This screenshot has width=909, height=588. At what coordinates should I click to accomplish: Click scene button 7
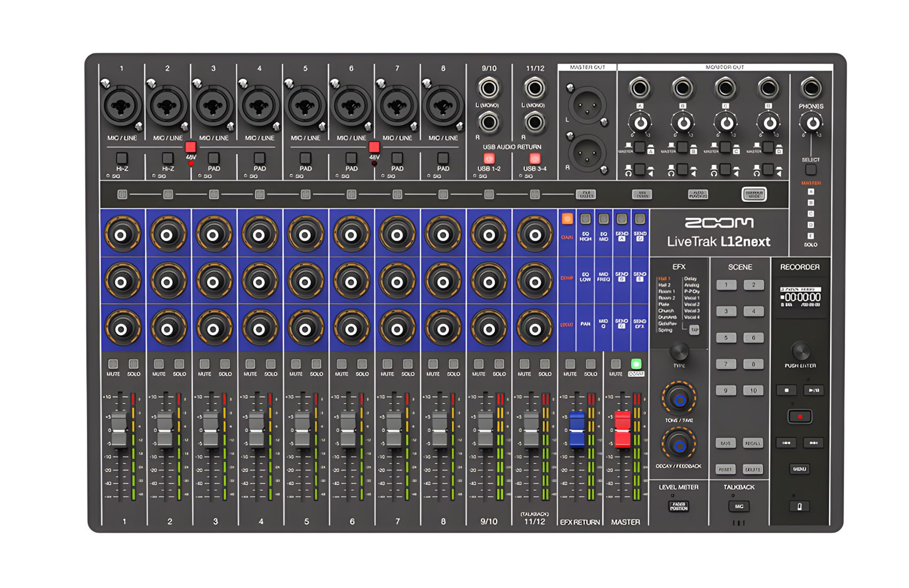726,364
